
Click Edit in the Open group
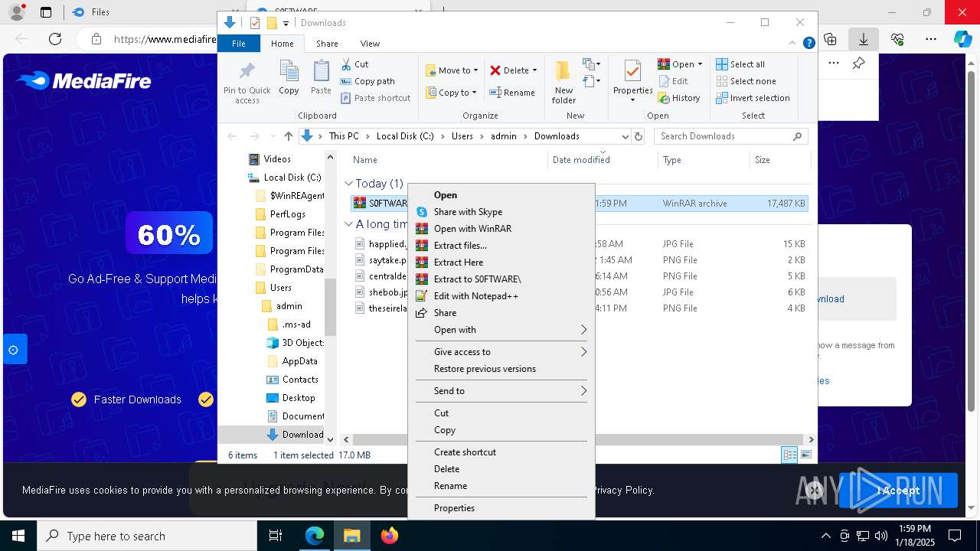pyautogui.click(x=673, y=81)
